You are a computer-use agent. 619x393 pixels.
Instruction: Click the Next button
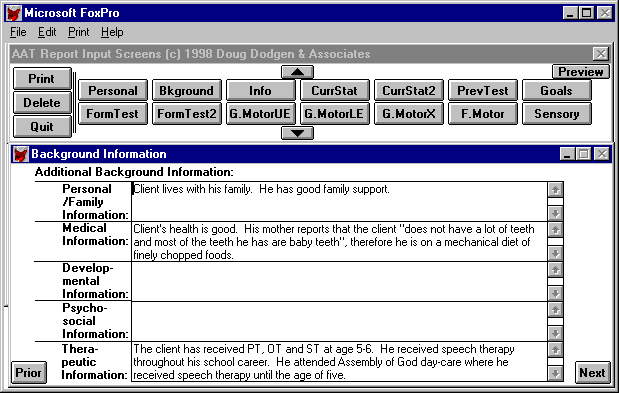click(592, 372)
